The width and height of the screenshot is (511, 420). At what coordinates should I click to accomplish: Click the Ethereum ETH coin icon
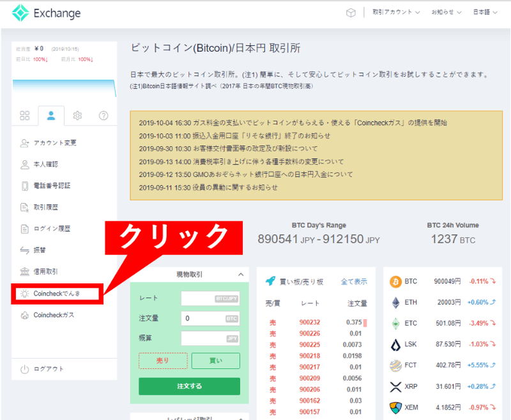tap(395, 303)
